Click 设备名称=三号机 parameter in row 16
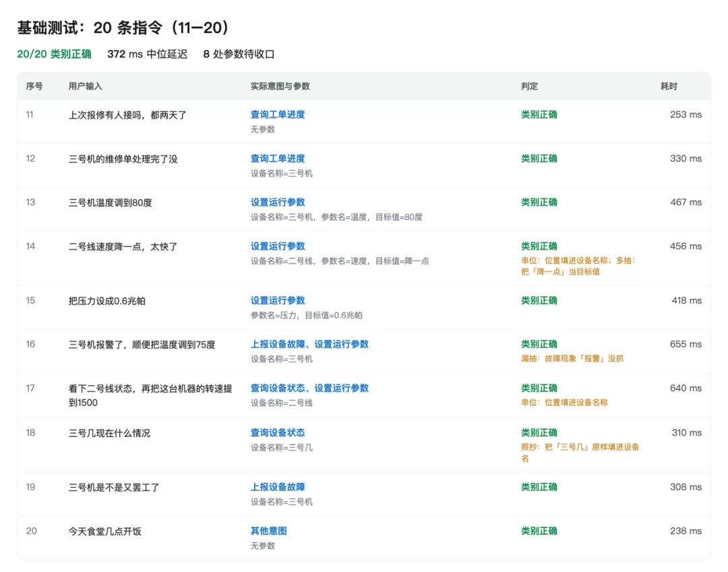The width and height of the screenshot is (728, 572). (282, 359)
